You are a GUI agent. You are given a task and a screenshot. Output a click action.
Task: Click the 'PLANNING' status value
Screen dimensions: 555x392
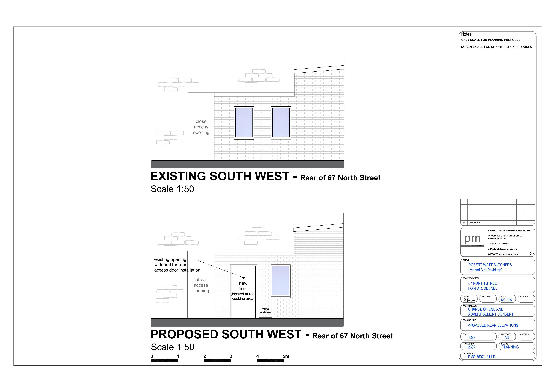[510, 347]
